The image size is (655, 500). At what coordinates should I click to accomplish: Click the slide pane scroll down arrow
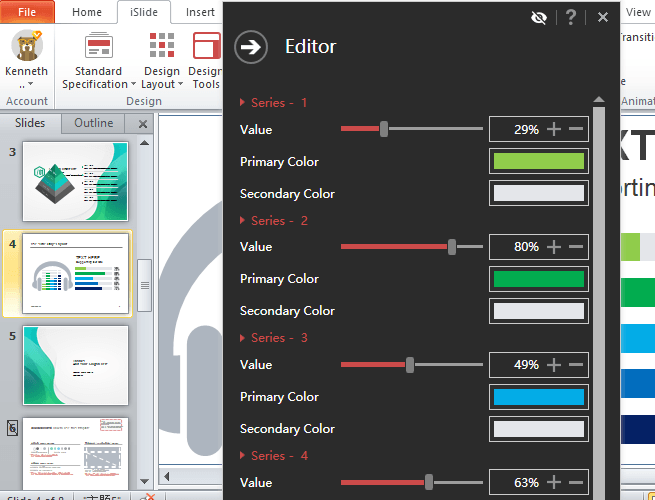click(145, 481)
